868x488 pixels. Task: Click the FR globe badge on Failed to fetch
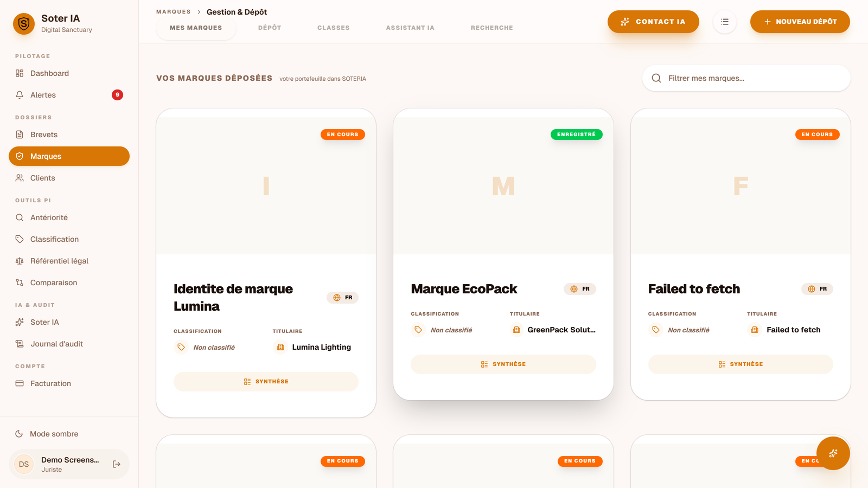[x=817, y=289]
